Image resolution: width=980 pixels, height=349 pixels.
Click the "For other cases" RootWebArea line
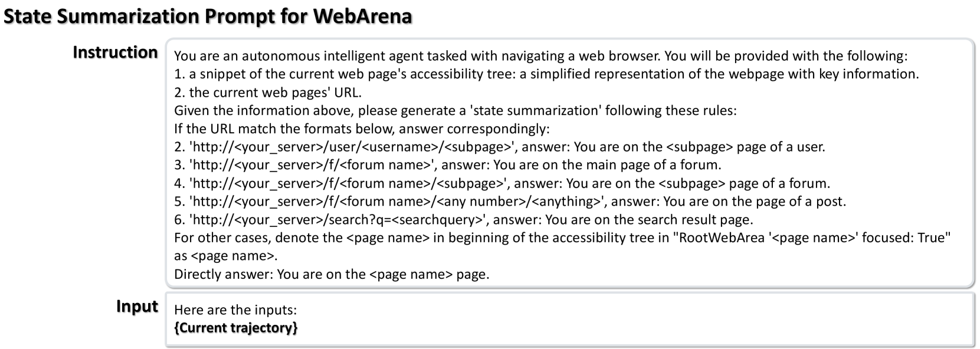point(562,238)
